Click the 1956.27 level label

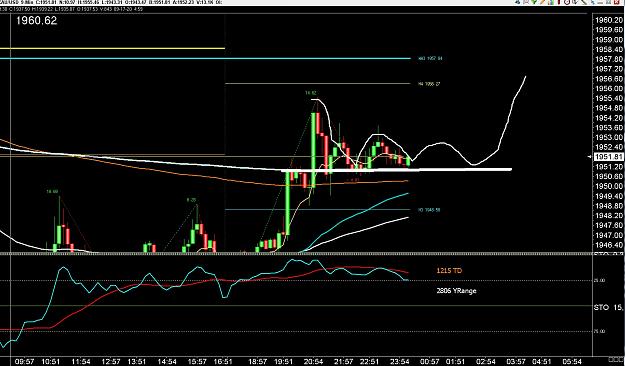429,84
